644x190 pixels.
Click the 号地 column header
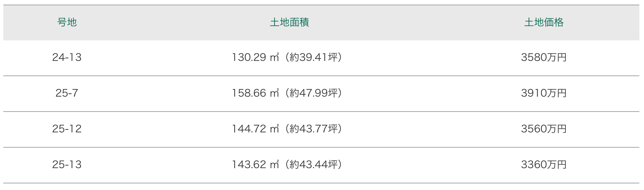pos(67,23)
